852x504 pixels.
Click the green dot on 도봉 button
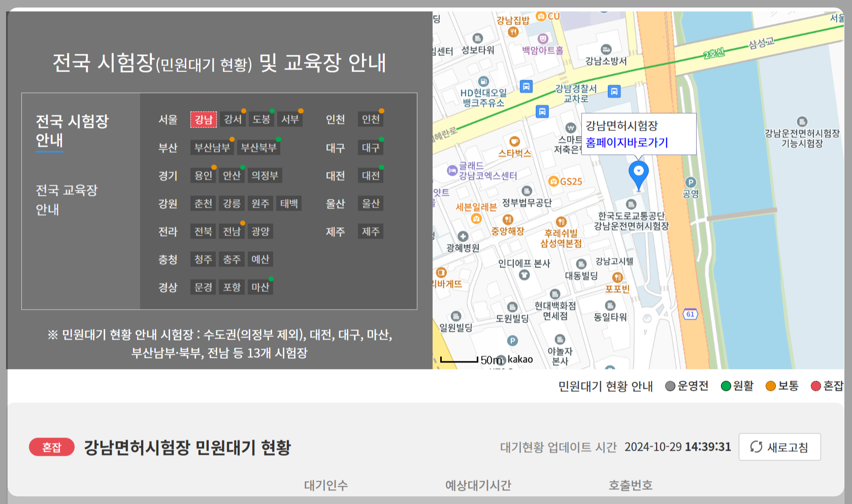pos(272,111)
